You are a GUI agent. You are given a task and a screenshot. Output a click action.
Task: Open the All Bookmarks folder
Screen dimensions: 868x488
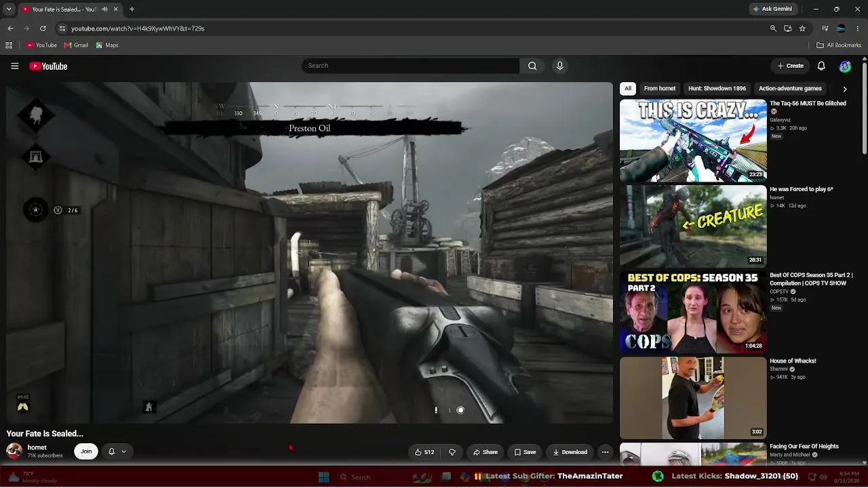(839, 45)
